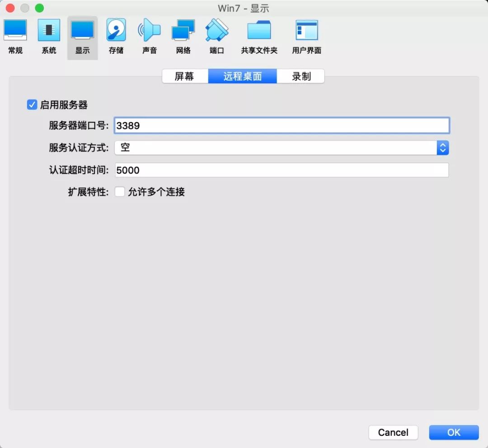Open the 系统 (System) settings section
The height and width of the screenshot is (448, 488).
point(49,37)
